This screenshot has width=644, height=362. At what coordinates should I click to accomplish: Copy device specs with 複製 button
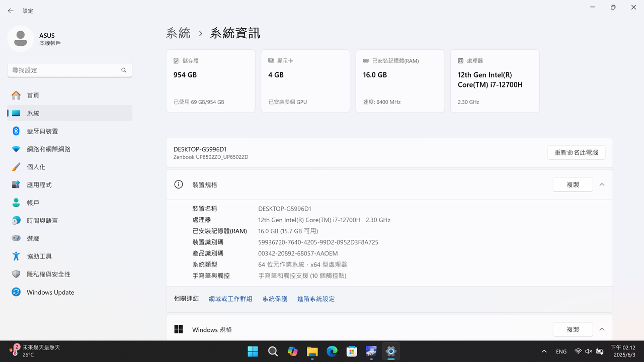pos(573,185)
